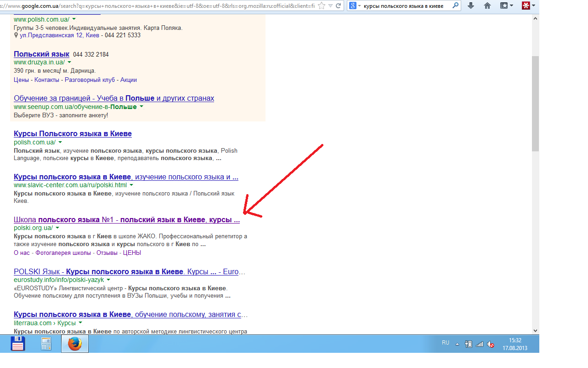Viewport: 588px width, 368px height.
Task: Go to the Home page icon
Action: (487, 6)
